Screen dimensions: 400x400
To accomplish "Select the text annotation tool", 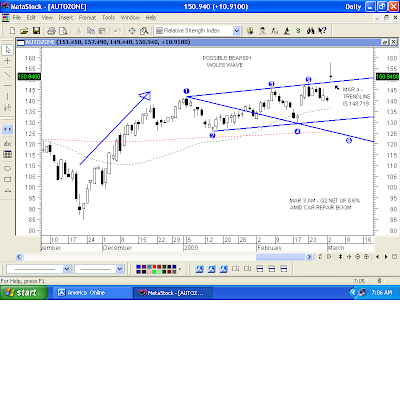I will 8,144.
